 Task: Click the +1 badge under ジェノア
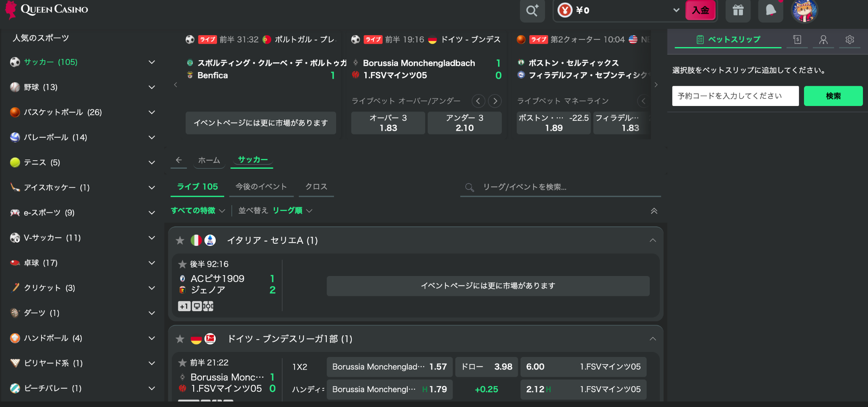[x=184, y=306]
